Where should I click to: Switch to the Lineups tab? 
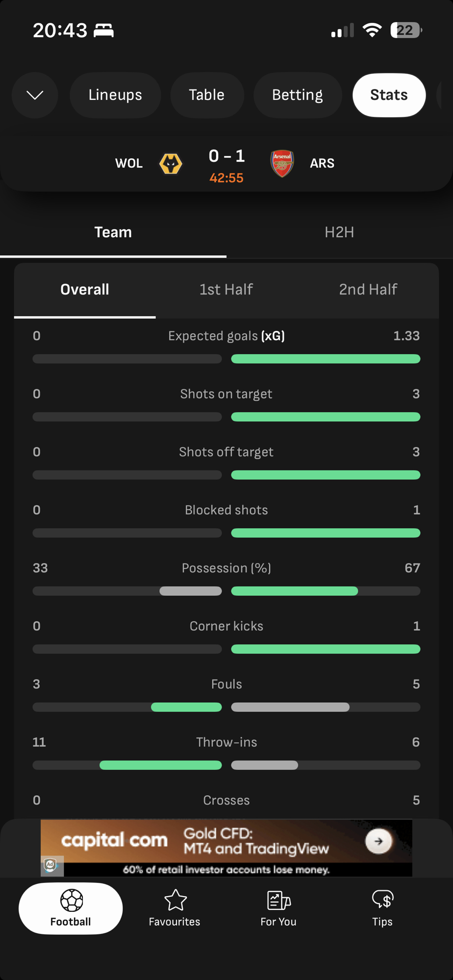coord(115,95)
